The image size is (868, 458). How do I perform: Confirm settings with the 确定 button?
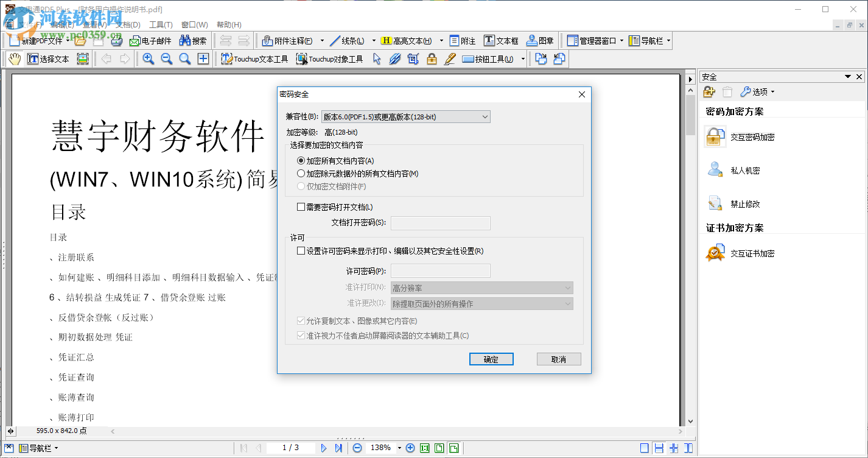491,359
